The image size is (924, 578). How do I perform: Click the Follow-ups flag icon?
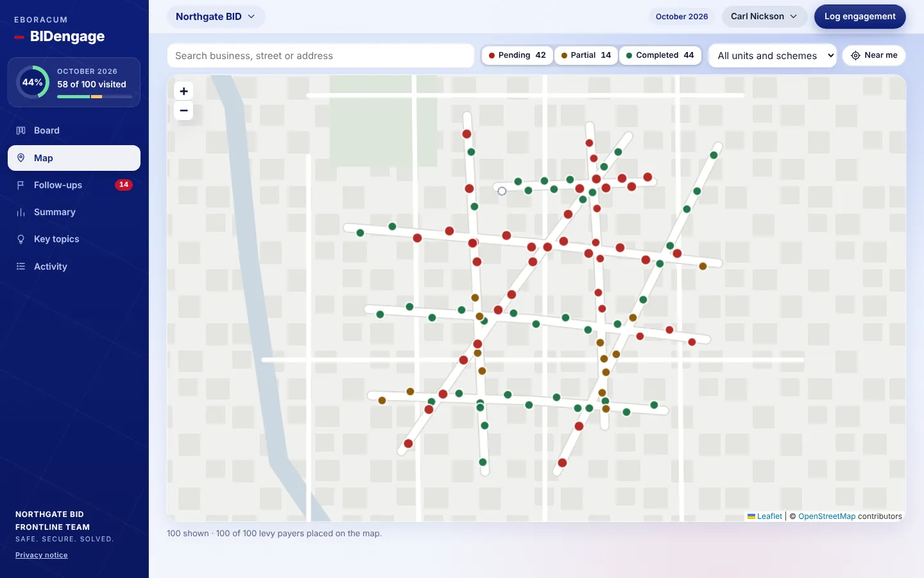(x=21, y=185)
